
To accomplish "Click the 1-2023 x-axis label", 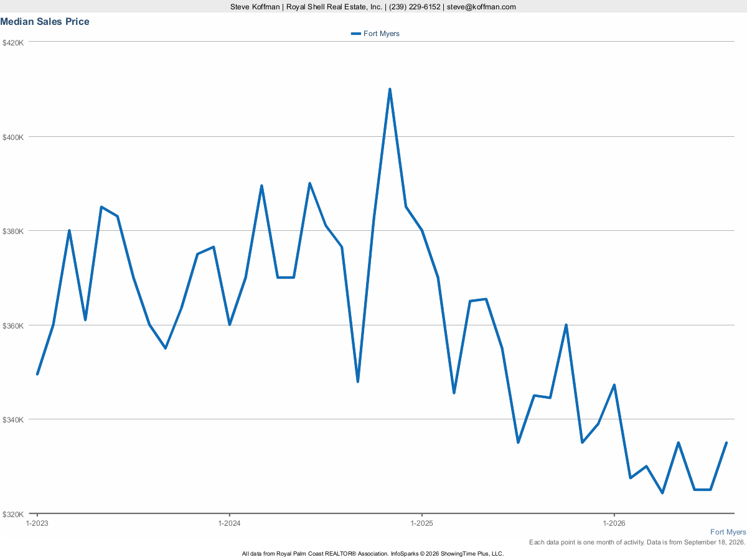I will [37, 523].
